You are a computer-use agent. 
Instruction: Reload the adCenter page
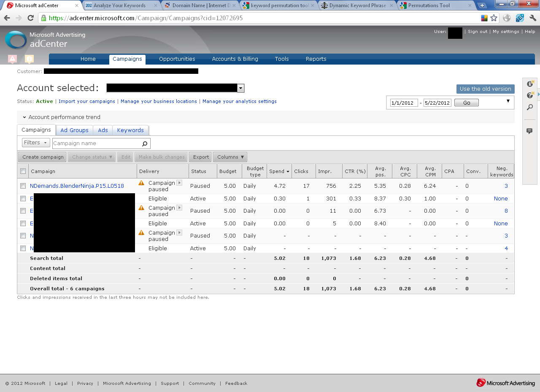(x=30, y=18)
